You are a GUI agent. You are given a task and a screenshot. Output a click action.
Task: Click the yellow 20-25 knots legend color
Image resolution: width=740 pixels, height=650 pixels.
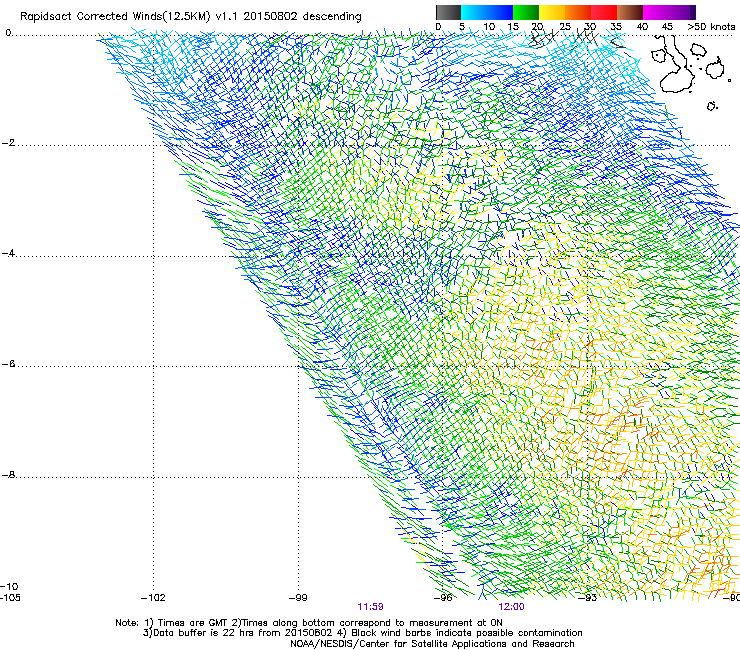pyautogui.click(x=552, y=12)
